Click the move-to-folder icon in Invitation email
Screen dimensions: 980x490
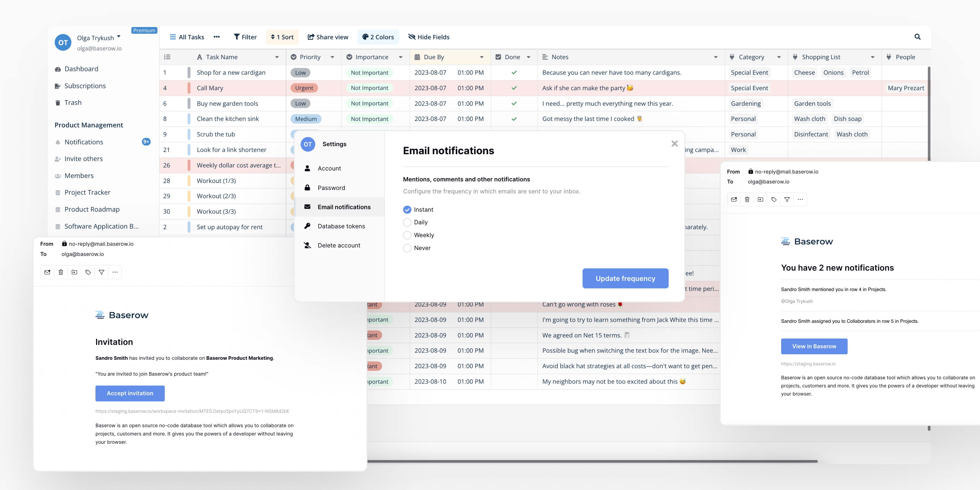click(75, 272)
